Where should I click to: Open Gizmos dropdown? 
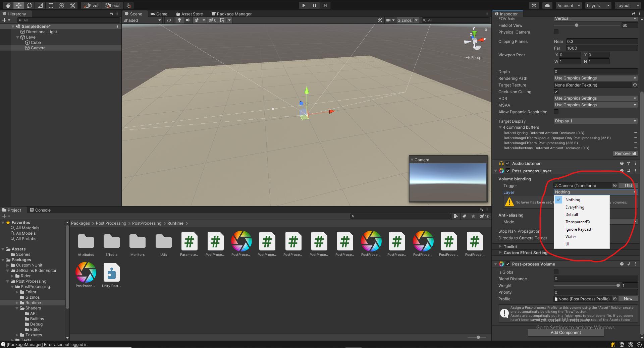(407, 20)
